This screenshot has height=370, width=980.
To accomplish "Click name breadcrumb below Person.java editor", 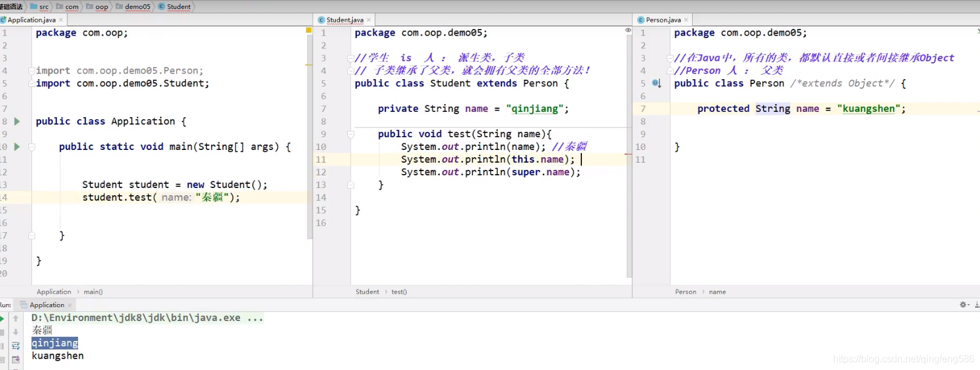I will point(717,292).
